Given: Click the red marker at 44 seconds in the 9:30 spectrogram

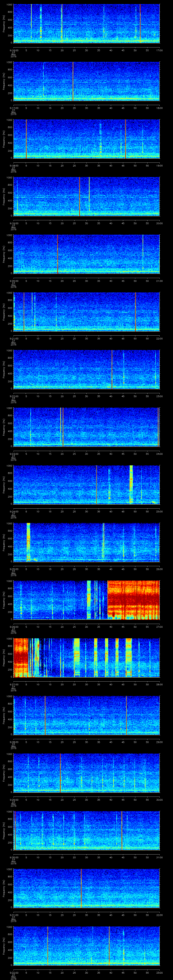Looking at the screenshot, I should [122, 830].
